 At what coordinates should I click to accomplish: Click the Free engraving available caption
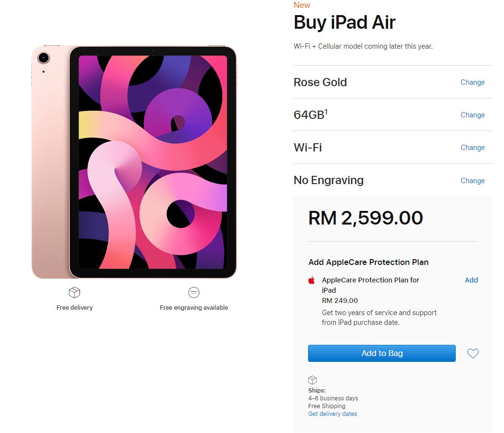click(194, 308)
